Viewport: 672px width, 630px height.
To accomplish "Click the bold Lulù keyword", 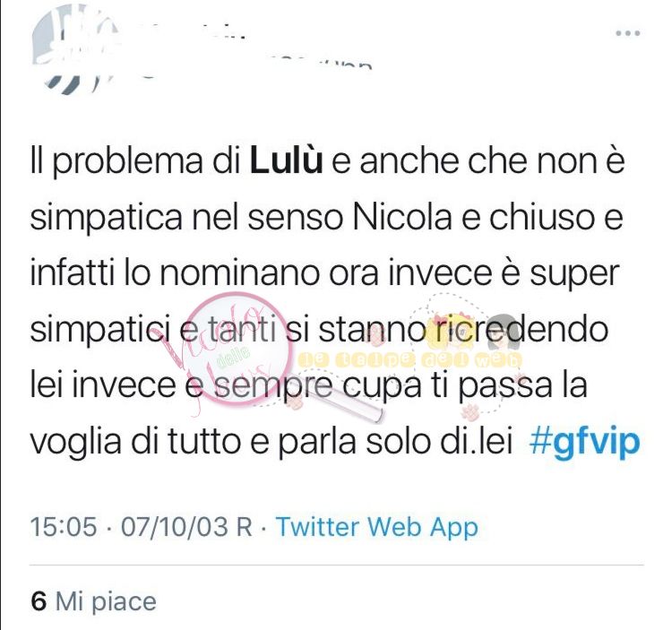I will tap(286, 160).
